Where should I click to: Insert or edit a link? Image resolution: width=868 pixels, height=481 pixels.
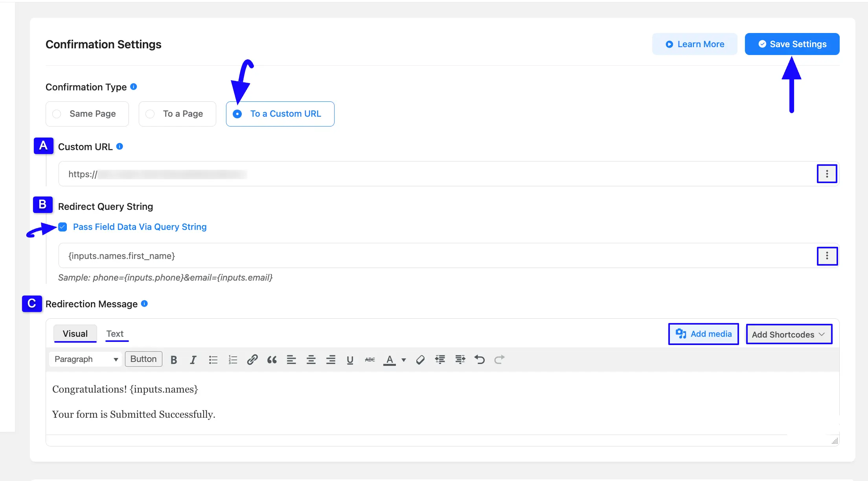[252, 360]
